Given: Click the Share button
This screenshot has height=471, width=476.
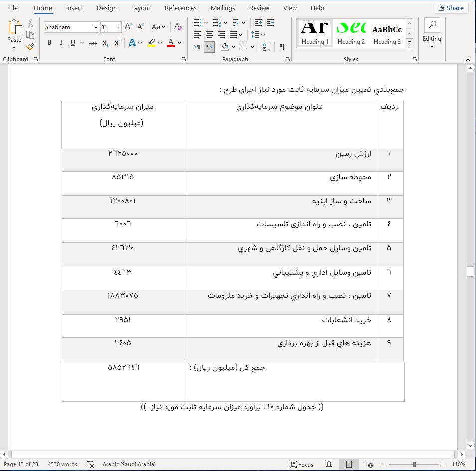Looking at the screenshot, I should point(451,8).
